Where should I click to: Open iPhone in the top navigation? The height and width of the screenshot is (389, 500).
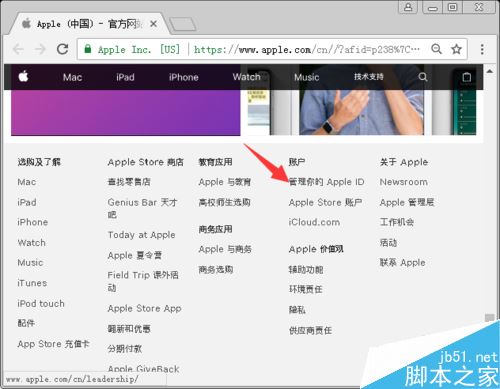pyautogui.click(x=184, y=77)
